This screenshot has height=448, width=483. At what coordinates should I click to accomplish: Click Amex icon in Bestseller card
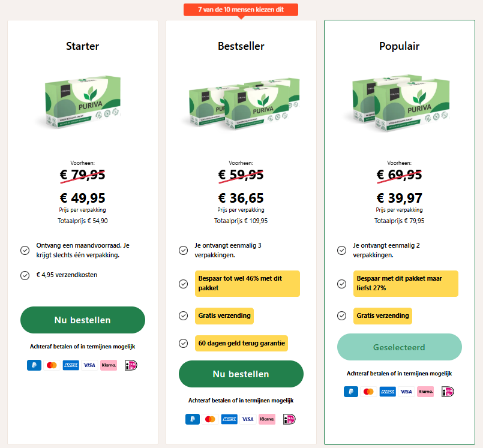coord(229,419)
